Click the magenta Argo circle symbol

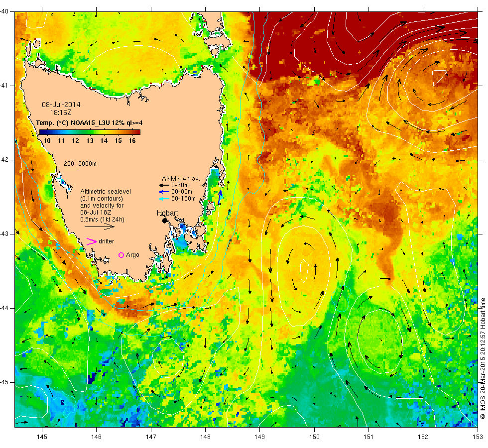(122, 255)
